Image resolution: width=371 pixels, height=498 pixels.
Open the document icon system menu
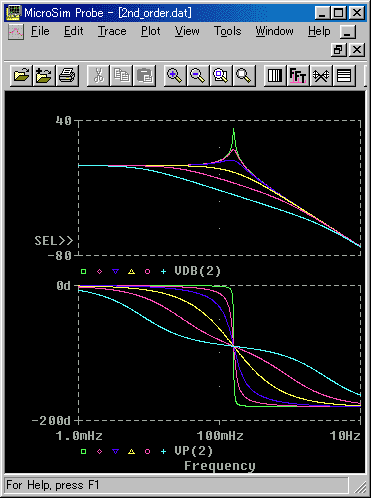(x=16, y=32)
